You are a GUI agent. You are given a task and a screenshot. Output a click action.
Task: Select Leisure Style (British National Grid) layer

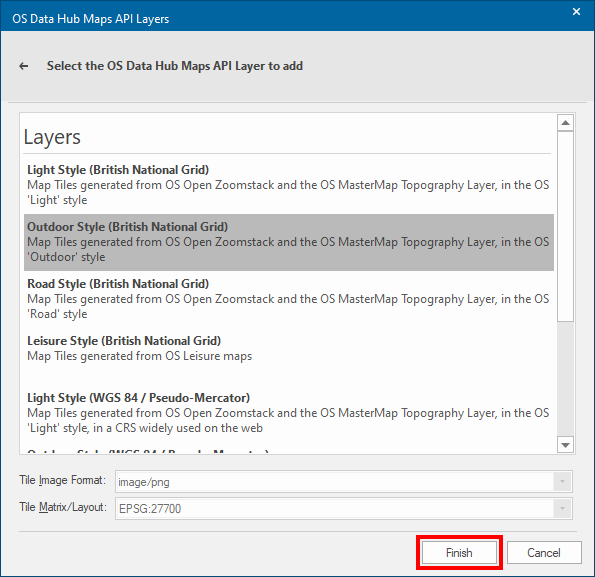[x=288, y=356]
